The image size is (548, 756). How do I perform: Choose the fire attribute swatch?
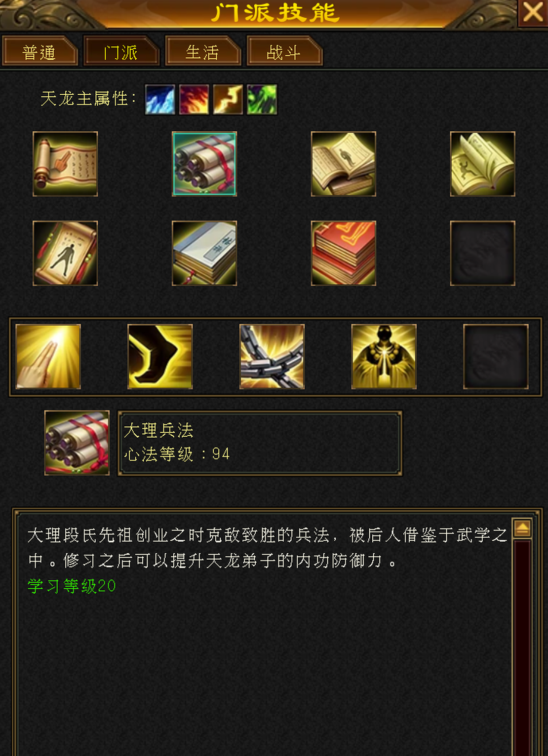[194, 99]
